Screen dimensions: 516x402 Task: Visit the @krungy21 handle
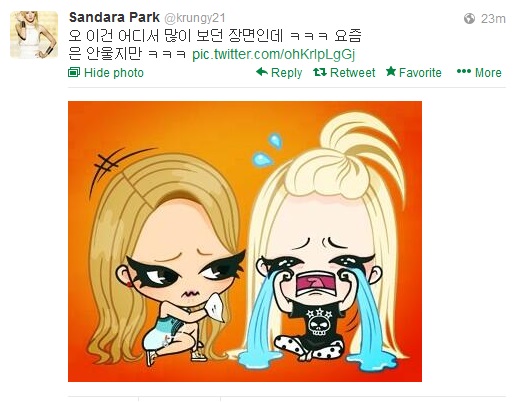click(195, 18)
